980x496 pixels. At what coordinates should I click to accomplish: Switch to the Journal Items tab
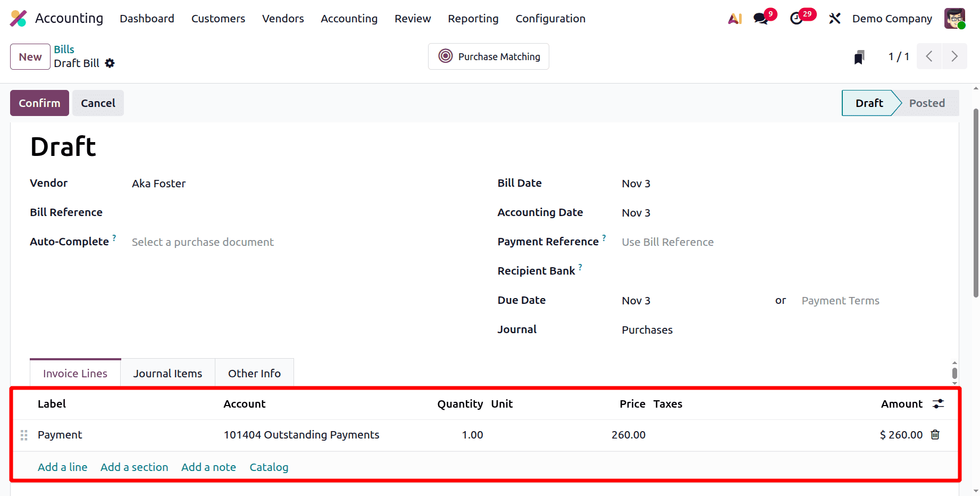tap(167, 373)
